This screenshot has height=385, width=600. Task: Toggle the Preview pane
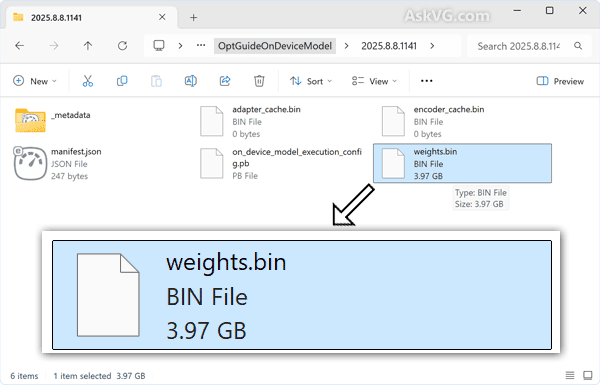coord(560,81)
